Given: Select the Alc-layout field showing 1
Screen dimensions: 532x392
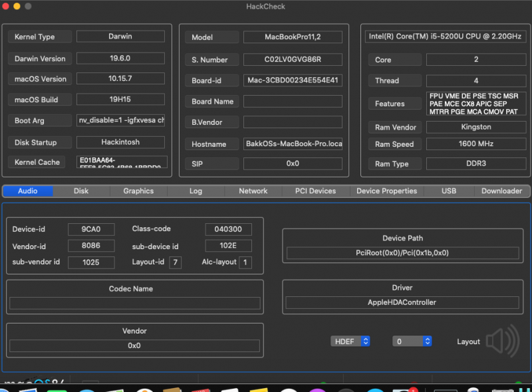Looking at the screenshot, I should click(245, 262).
